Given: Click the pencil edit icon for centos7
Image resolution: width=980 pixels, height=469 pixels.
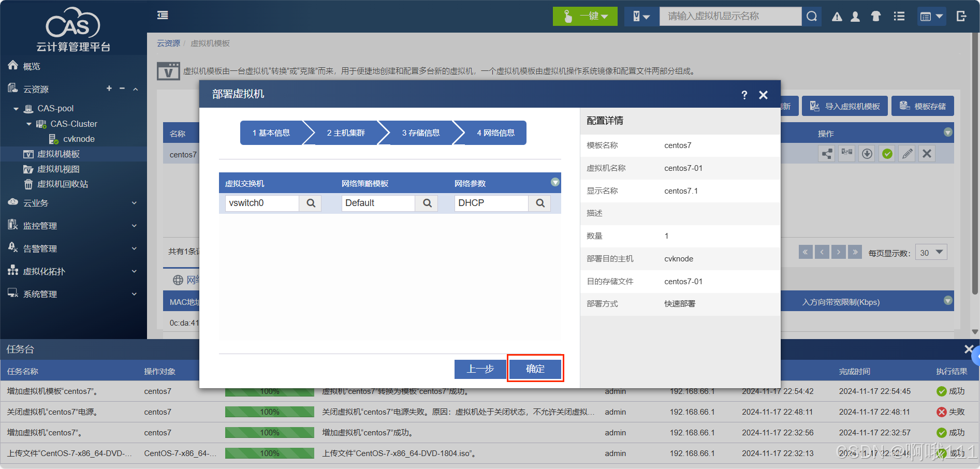Looking at the screenshot, I should [x=907, y=153].
